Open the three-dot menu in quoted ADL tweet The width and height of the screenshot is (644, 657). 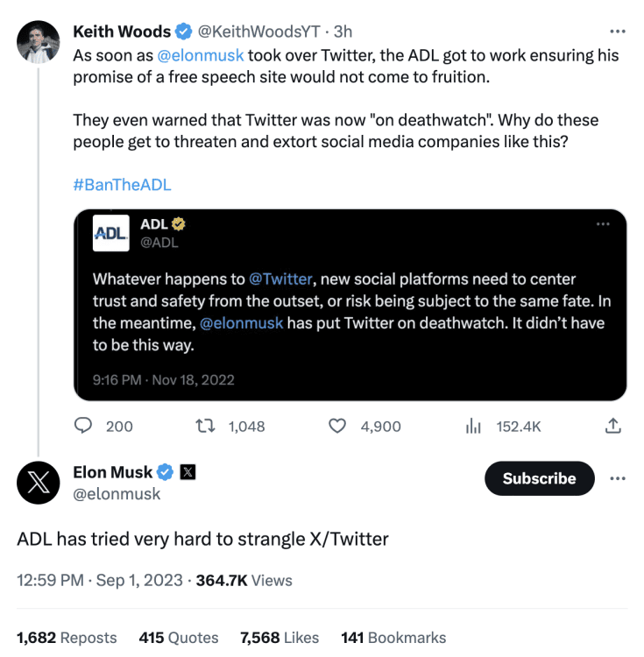603,224
